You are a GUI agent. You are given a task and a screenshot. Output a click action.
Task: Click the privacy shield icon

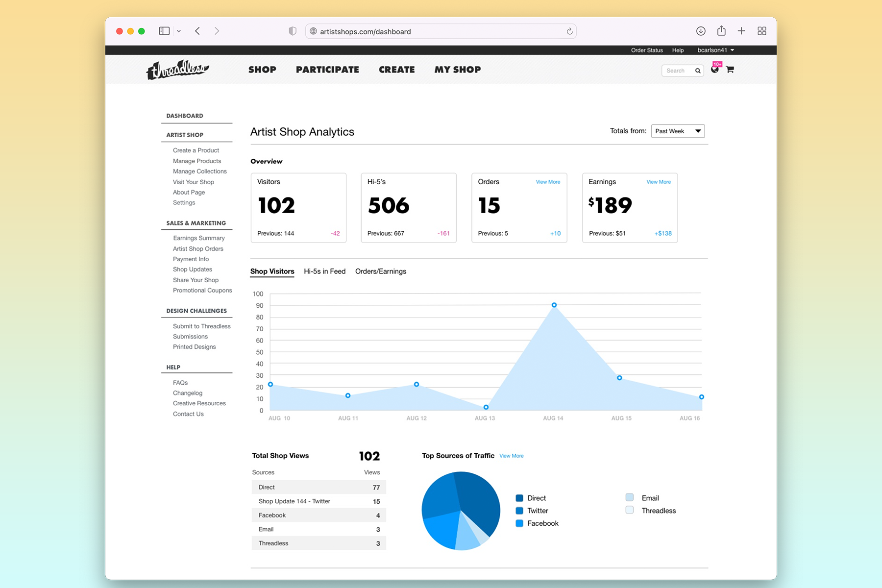293,31
